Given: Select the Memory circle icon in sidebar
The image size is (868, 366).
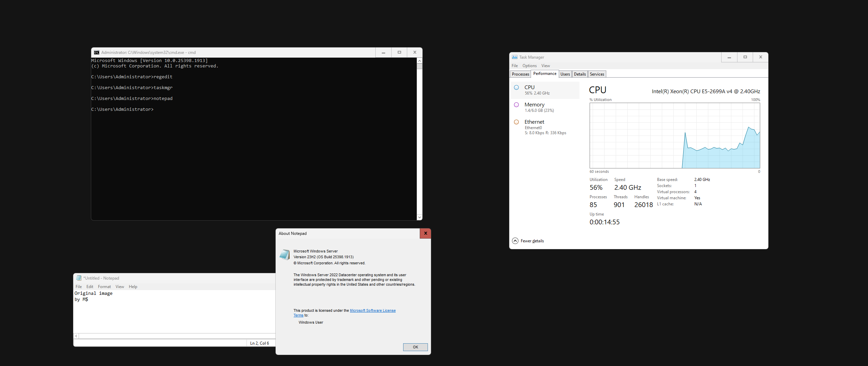Looking at the screenshot, I should tap(516, 105).
